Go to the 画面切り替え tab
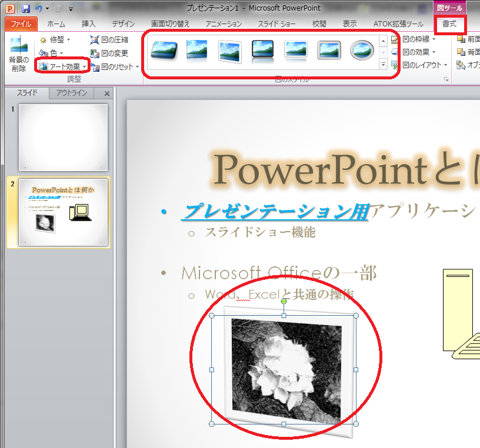This screenshot has height=448, width=480. tap(170, 24)
